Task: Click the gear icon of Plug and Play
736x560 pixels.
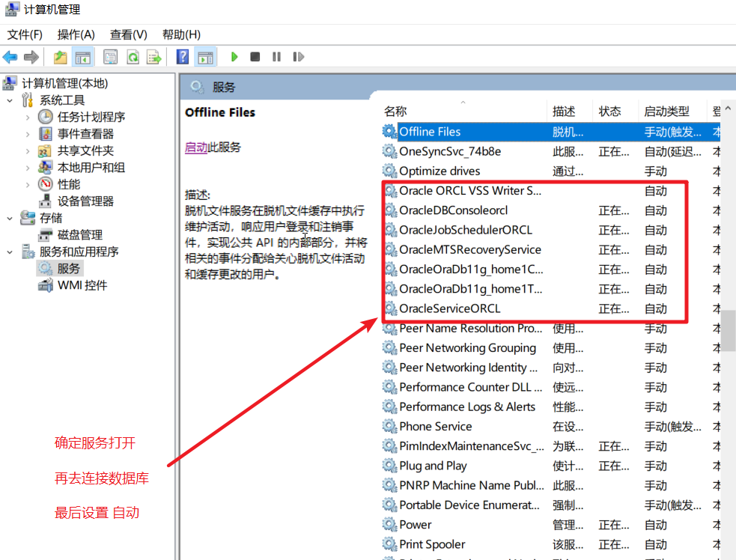Action: [389, 466]
